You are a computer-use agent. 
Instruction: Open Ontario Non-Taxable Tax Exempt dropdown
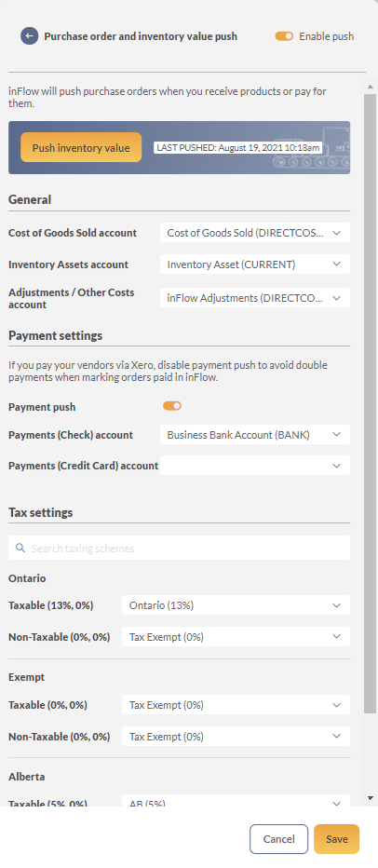coord(236,637)
